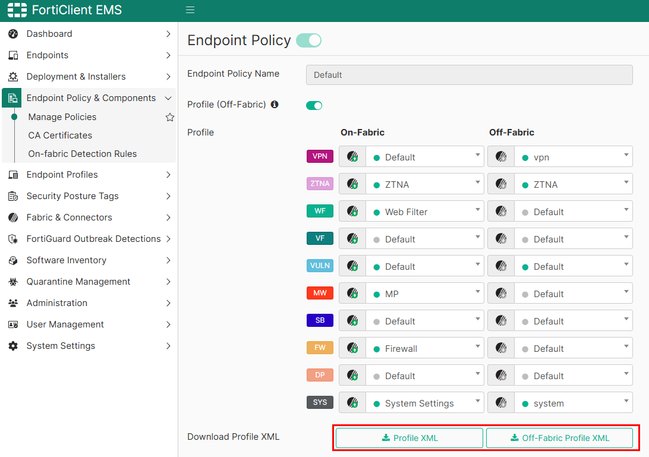
Task: Disable the Profile (Off-Fabric) toggle
Action: click(x=314, y=105)
